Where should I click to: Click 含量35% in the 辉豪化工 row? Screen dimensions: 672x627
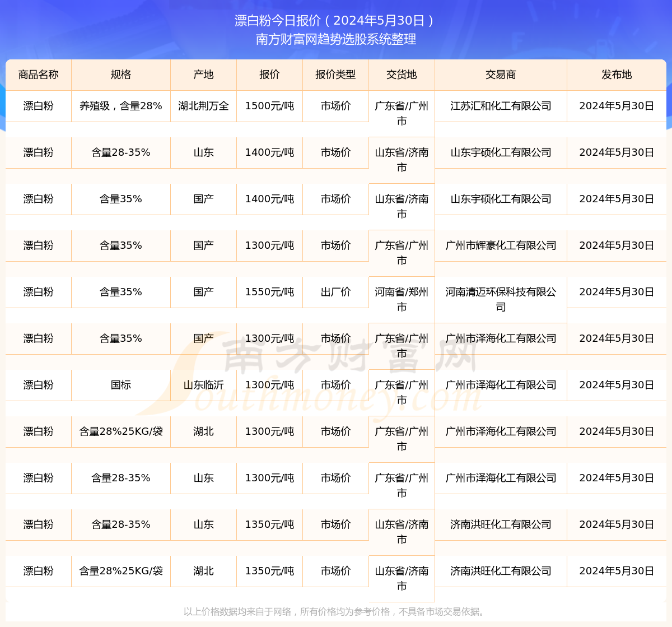(x=121, y=245)
